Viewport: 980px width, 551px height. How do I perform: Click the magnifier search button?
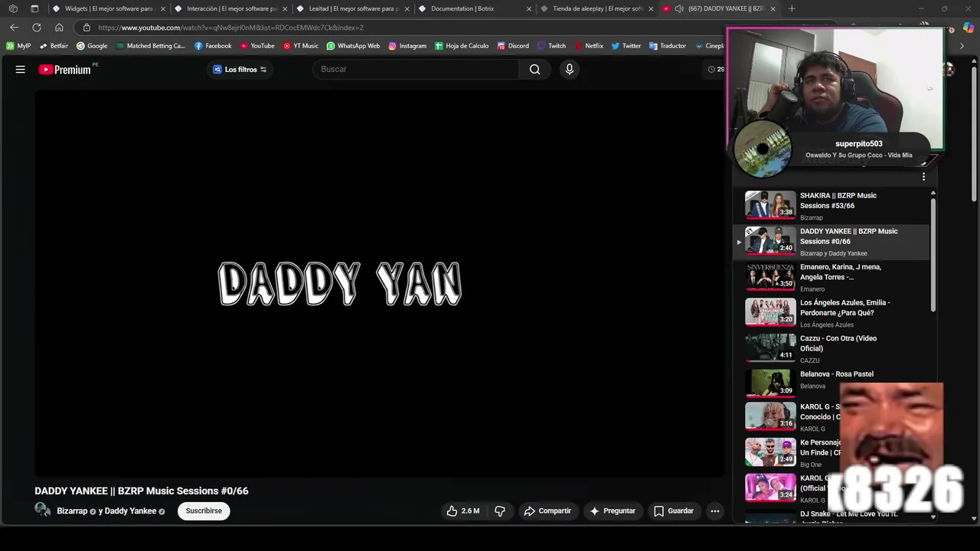click(x=535, y=69)
